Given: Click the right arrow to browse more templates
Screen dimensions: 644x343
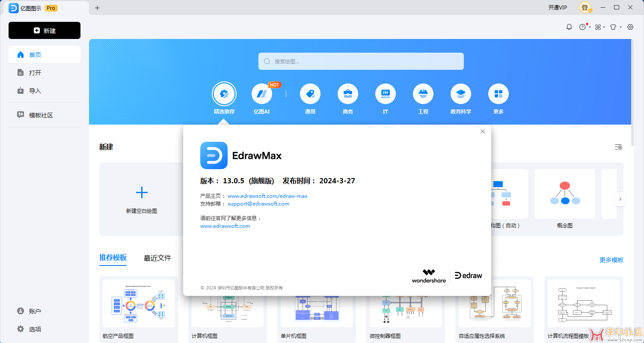Looking at the screenshot, I should coord(620,199).
